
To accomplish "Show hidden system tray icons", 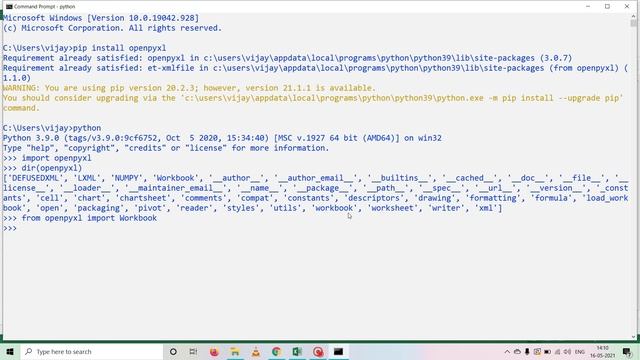I will click(x=507, y=351).
